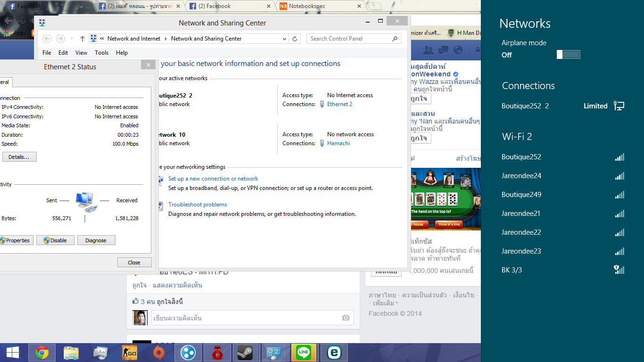Click the Limited wired connection icon
Screen dimensions: 644x362
[x=619, y=106]
